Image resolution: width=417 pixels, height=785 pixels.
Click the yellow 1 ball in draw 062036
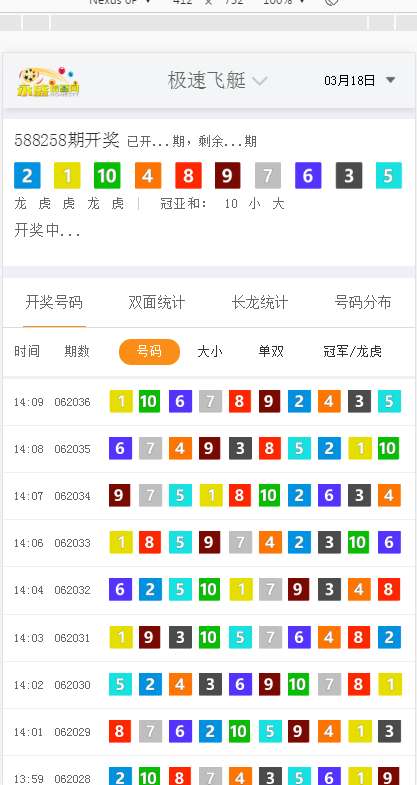[121, 402]
